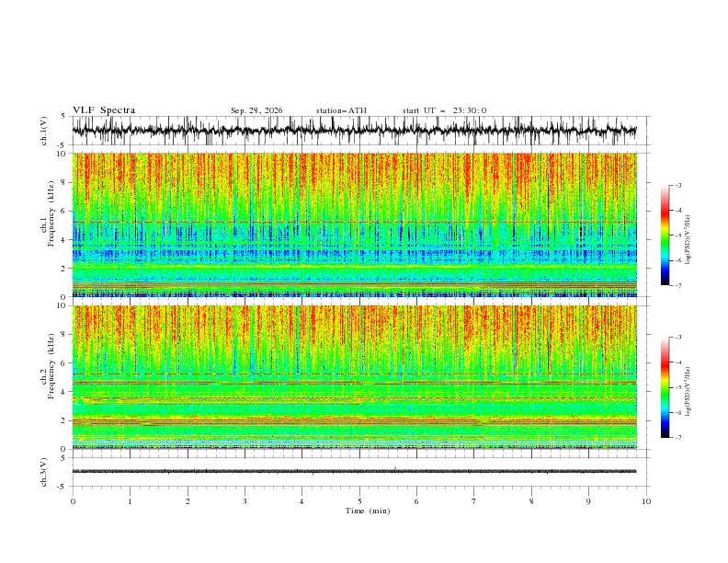Click the ch.1 spectrogram 8 kHz tick label
Image resolution: width=728 pixels, height=563 pixels.
[64, 182]
